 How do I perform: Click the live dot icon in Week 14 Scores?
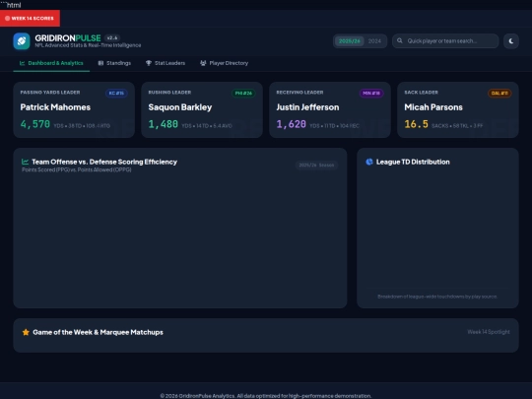[8, 19]
